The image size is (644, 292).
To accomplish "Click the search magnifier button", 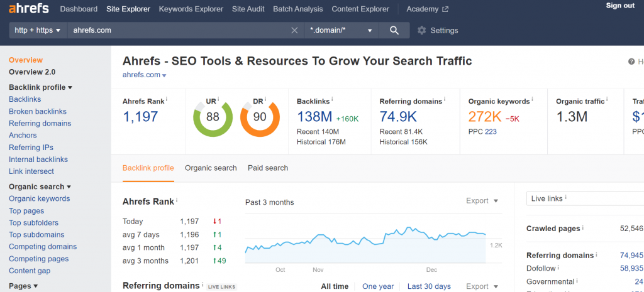I will [394, 30].
